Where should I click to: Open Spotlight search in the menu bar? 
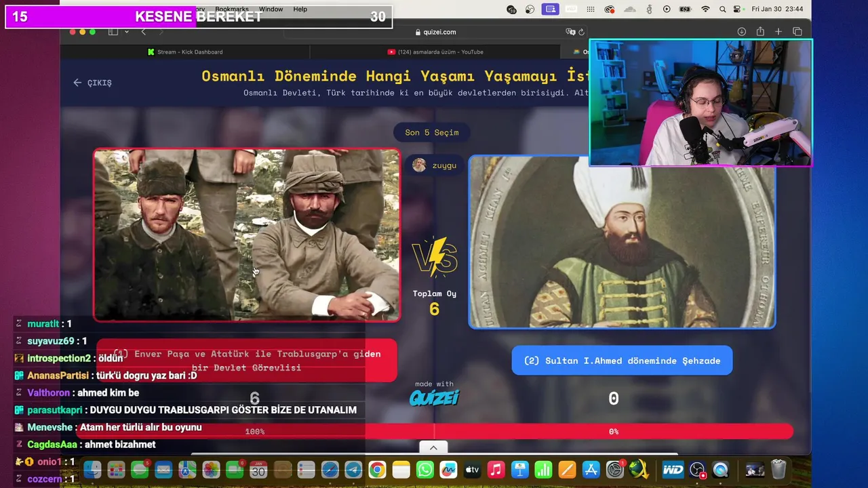pos(723,9)
